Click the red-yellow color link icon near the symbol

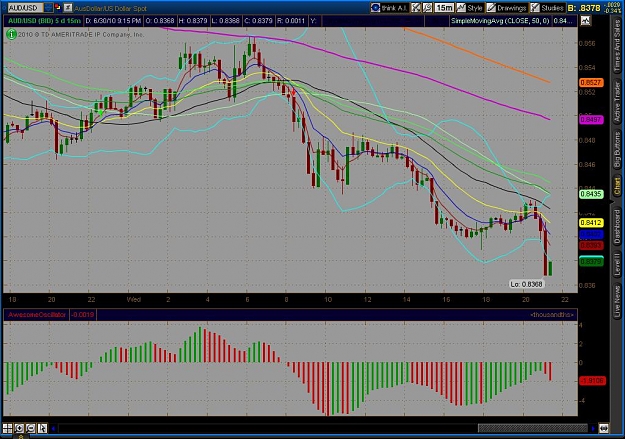[x=57, y=7]
